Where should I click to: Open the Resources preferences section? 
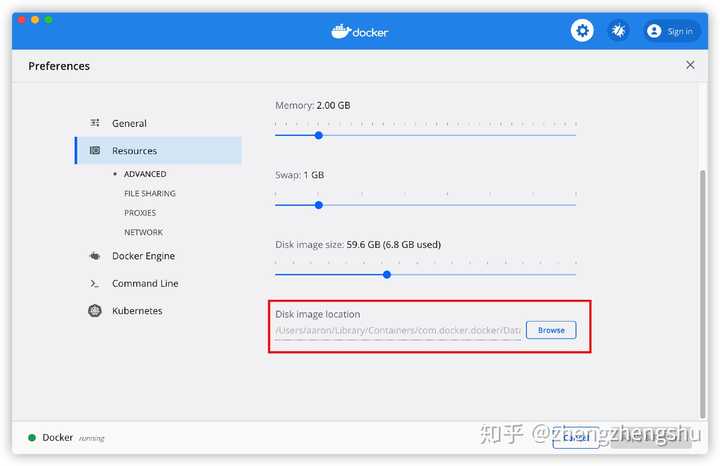[158, 150]
